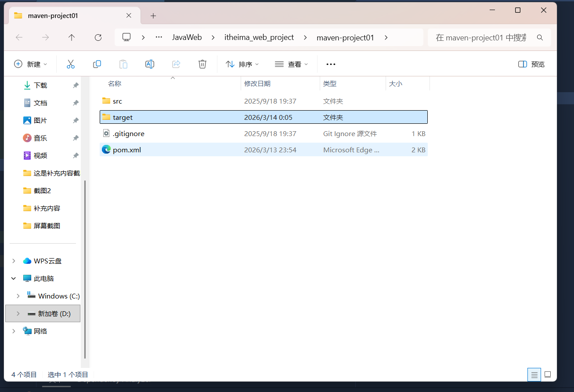The image size is (574, 392).
Task: Open 图片 in the sidebar
Action: coord(40,120)
